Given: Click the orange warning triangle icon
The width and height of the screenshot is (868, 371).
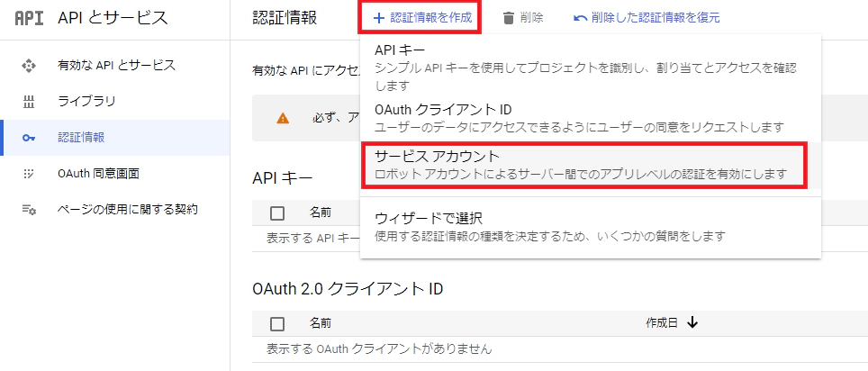Looking at the screenshot, I should (x=283, y=118).
